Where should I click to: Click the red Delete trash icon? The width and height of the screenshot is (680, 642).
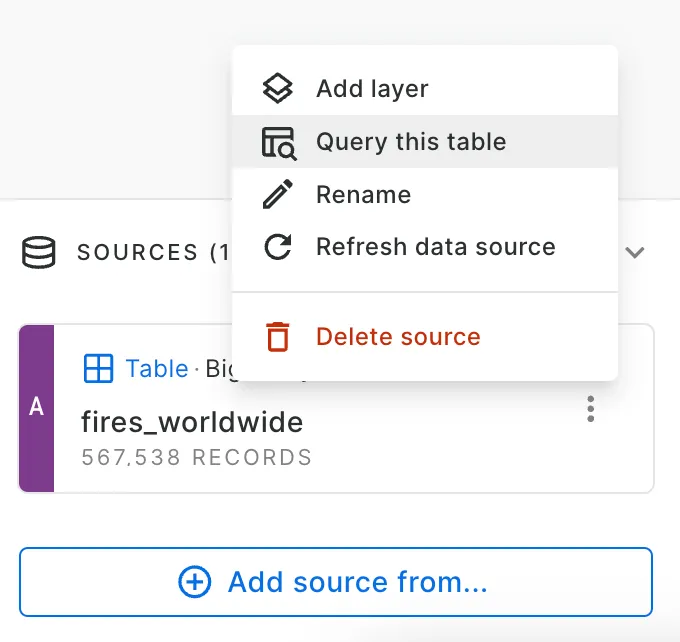point(277,337)
